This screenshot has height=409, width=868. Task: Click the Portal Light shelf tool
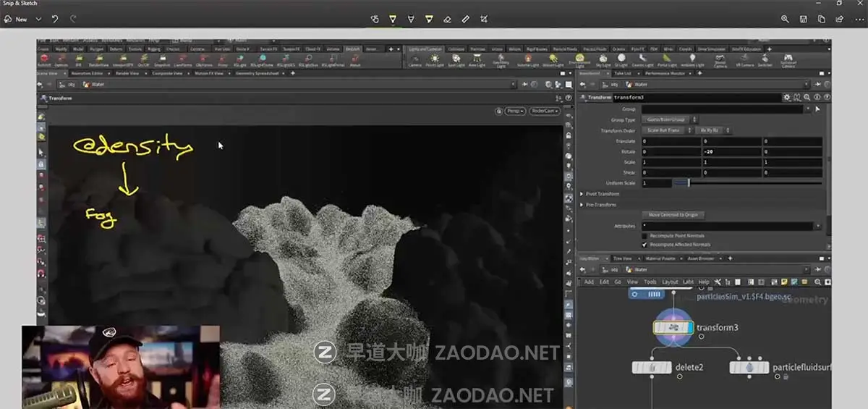click(x=668, y=61)
